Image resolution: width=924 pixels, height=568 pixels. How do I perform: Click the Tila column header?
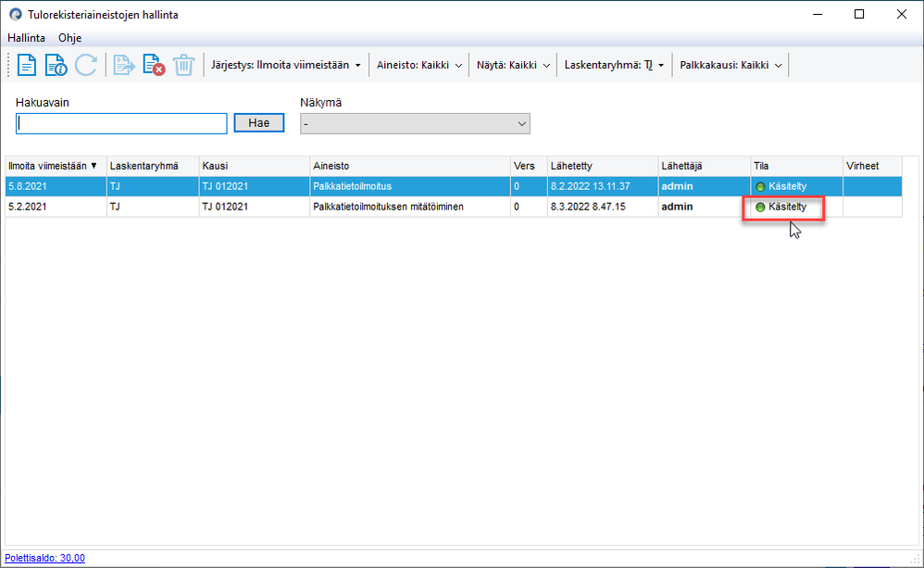[797, 167]
